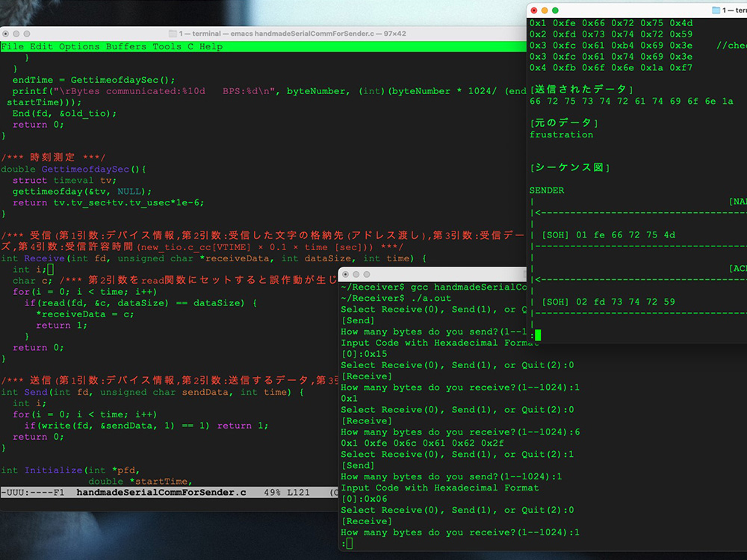Open the Edit menu in emacs

(40, 46)
